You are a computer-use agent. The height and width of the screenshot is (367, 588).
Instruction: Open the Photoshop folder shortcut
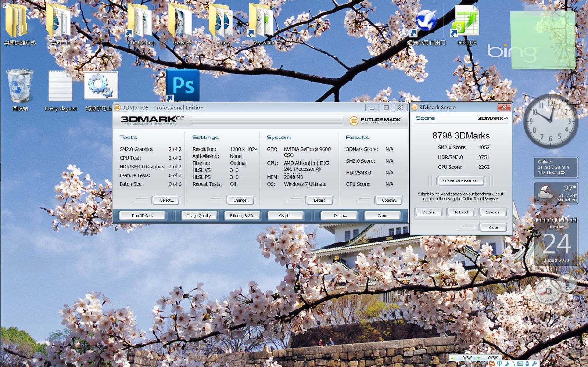coord(140,21)
